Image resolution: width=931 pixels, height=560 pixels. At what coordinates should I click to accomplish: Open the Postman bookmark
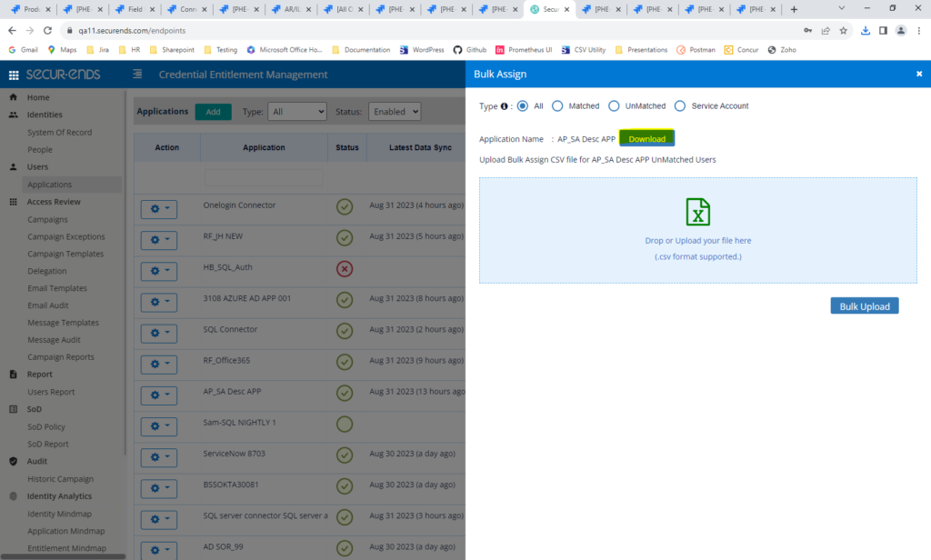coord(696,50)
